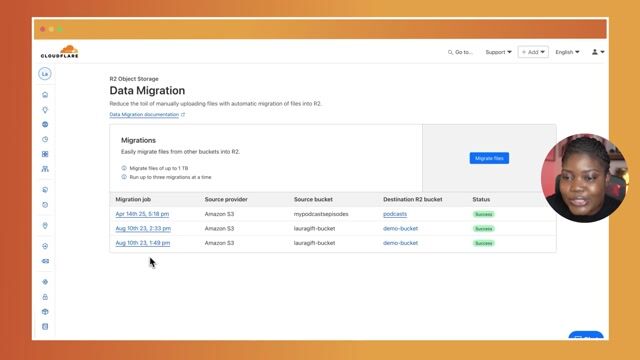This screenshot has height=360, width=640.
Task: Click the "Source bucket" column header
Action: 313,200
